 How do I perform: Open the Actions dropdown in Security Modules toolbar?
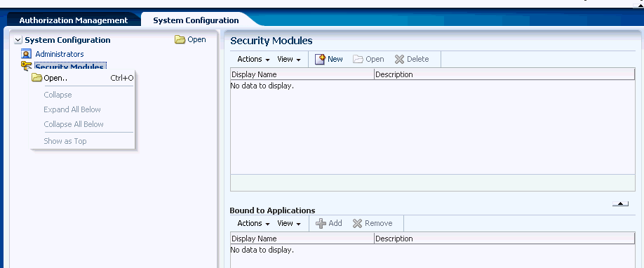pyautogui.click(x=253, y=59)
